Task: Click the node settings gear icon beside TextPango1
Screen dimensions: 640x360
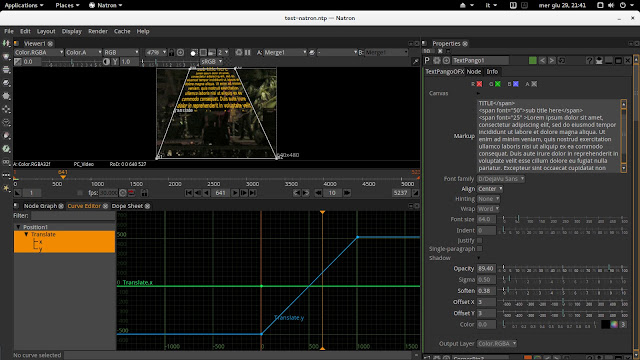Action: pos(437,60)
